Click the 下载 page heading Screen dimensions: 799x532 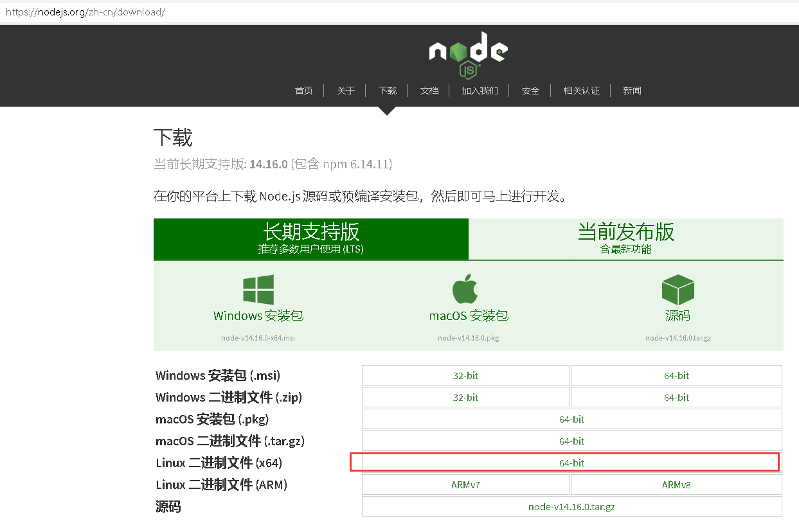coord(173,137)
